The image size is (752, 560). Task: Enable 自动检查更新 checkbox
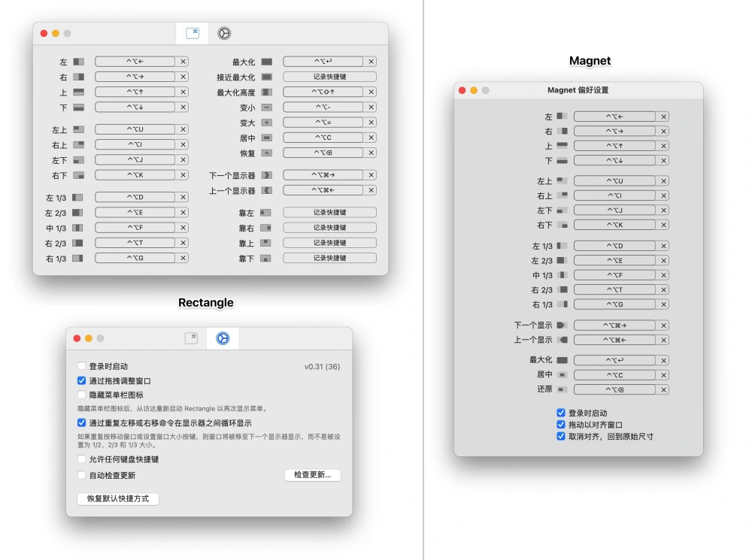(81, 475)
